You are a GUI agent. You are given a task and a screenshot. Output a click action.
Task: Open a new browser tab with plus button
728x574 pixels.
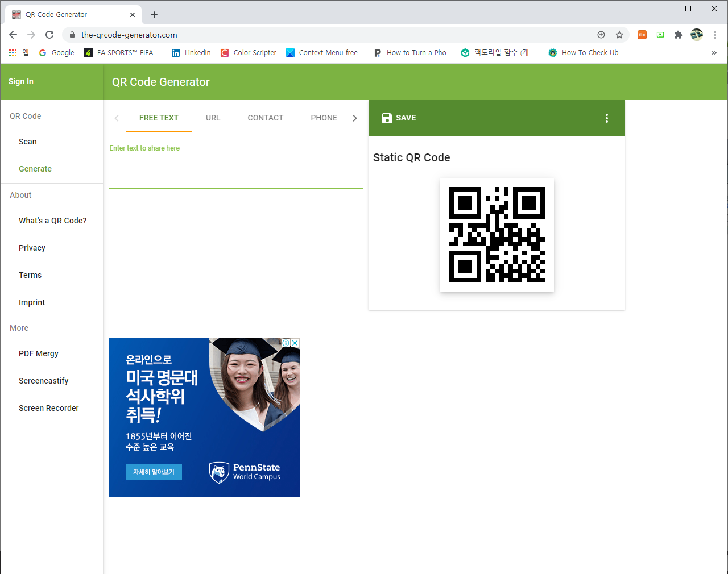(154, 15)
